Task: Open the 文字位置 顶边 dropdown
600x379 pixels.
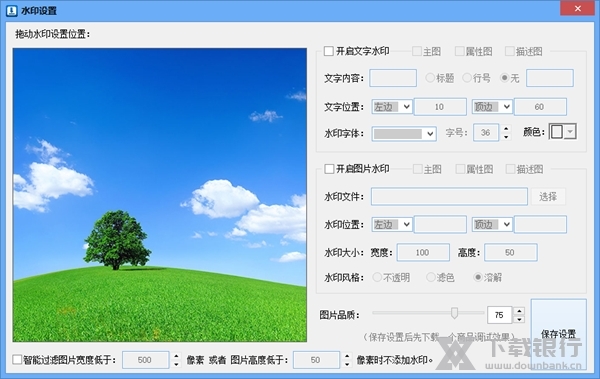Action: (x=492, y=107)
